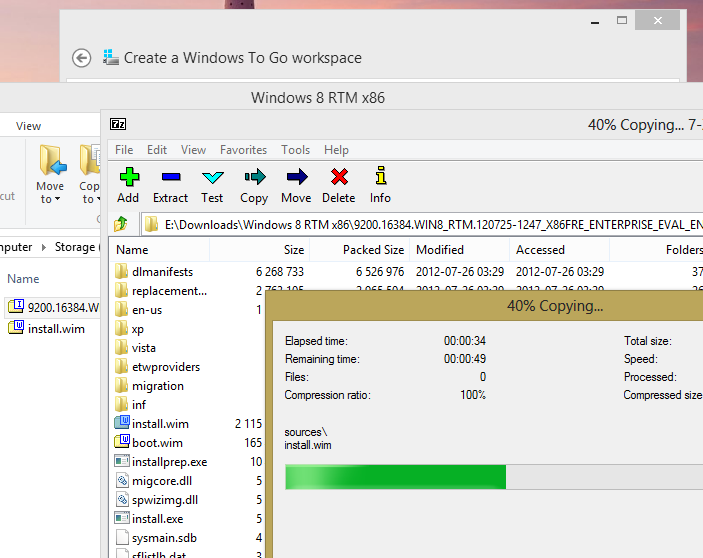The height and width of the screenshot is (558, 703).
Task: Select install.wim in 7-Zip file list
Action: pyautogui.click(x=160, y=424)
